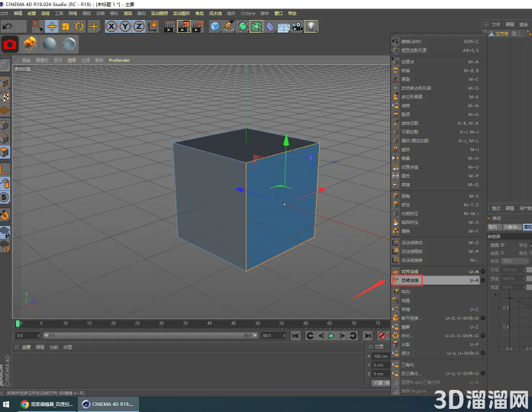This screenshot has height=412, width=532.
Task: Toggle the second checkbox in soft selection panel
Action: click(x=502, y=253)
